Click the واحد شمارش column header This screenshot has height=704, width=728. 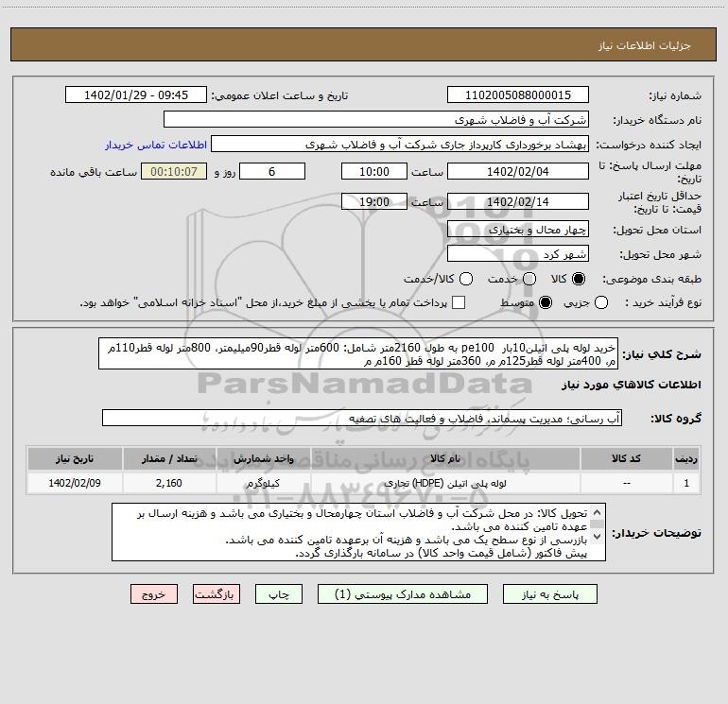263,458
